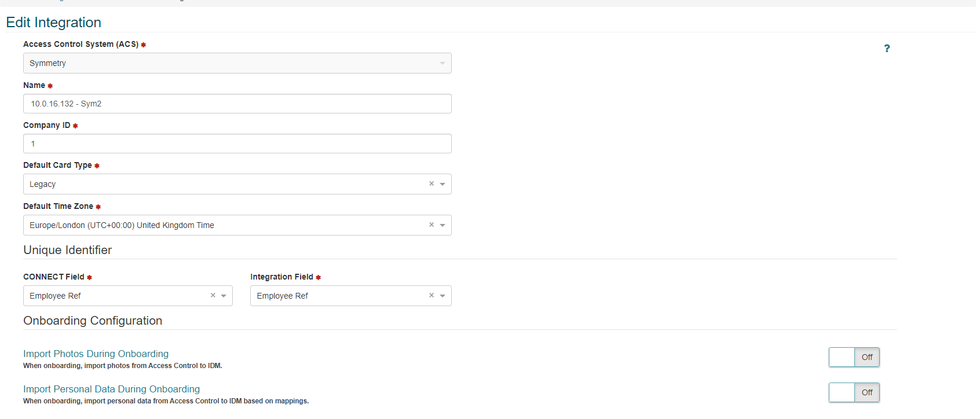This screenshot has height=419, width=980.
Task: Open the CONNECT Field dropdown arrow
Action: [224, 296]
